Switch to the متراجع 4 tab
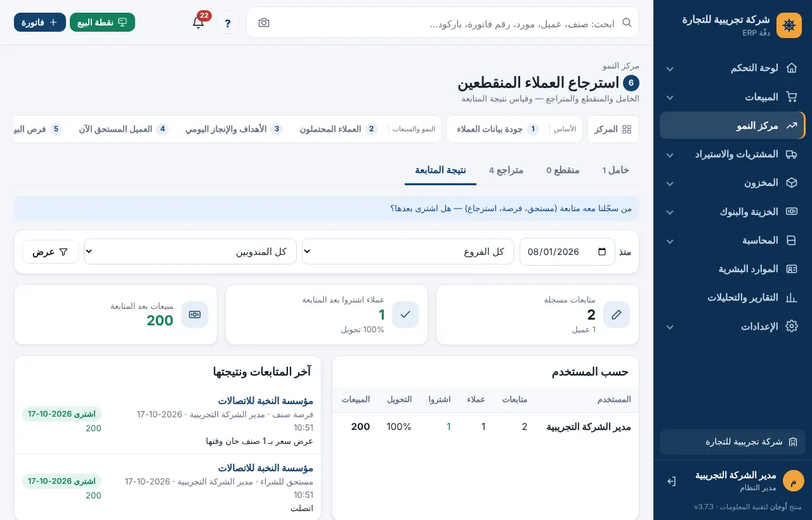 coord(506,170)
